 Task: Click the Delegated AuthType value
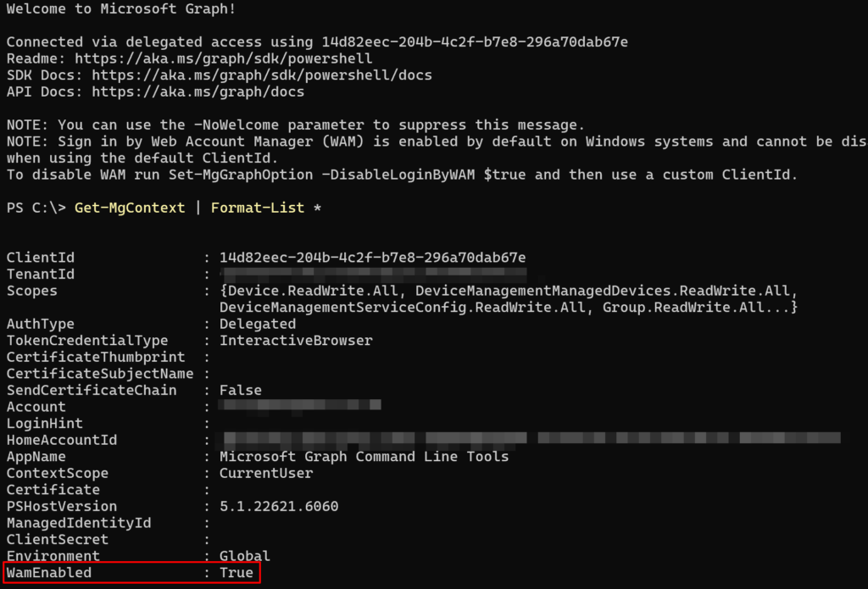258,324
